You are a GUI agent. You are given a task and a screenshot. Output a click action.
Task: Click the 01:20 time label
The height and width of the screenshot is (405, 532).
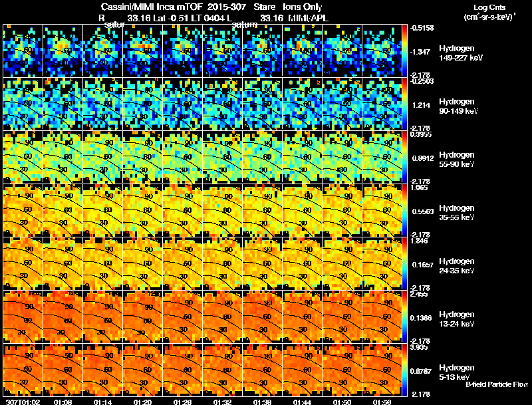coord(142,402)
